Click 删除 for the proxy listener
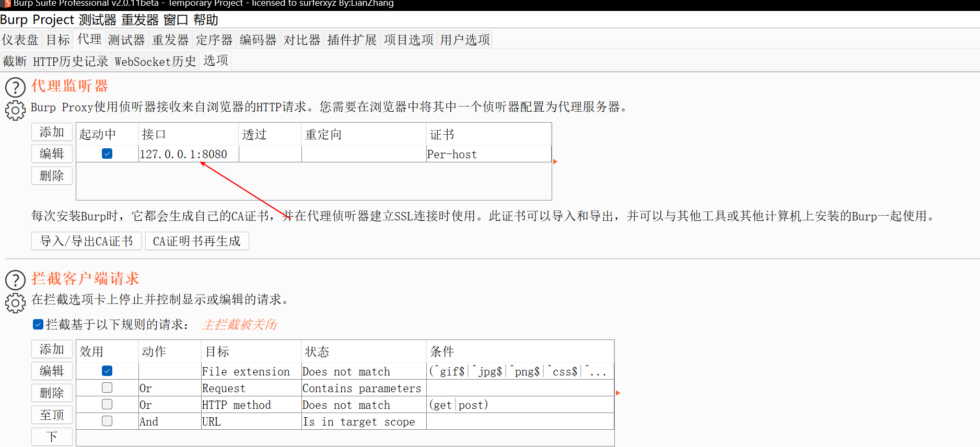The width and height of the screenshot is (980, 447). click(52, 175)
